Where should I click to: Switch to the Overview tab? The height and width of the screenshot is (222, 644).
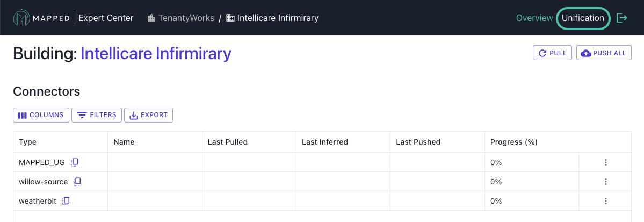pyautogui.click(x=534, y=18)
